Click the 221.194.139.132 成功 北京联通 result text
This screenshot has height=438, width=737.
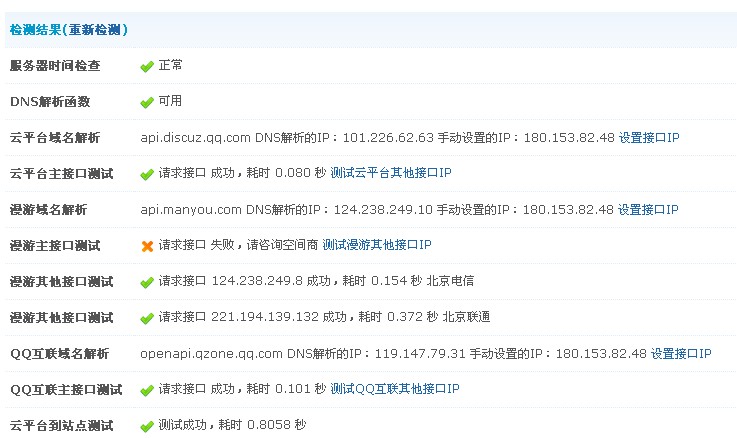pyautogui.click(x=324, y=317)
